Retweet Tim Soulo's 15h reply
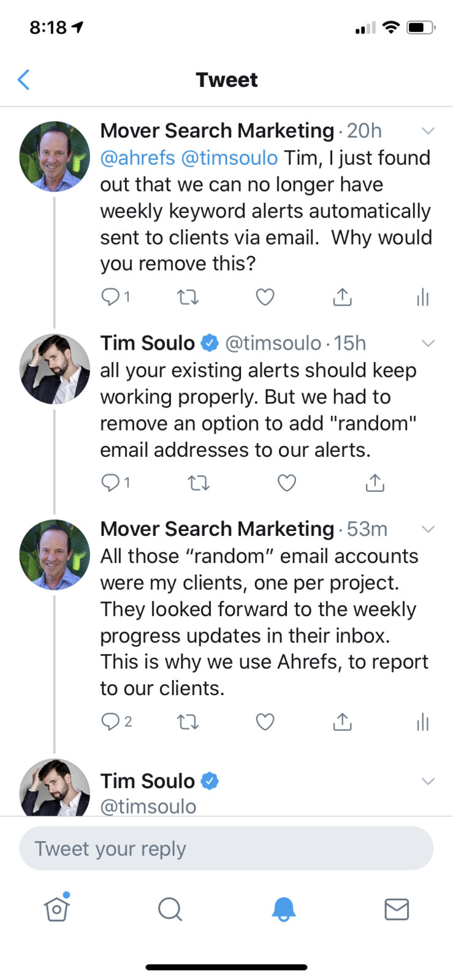 point(199,483)
